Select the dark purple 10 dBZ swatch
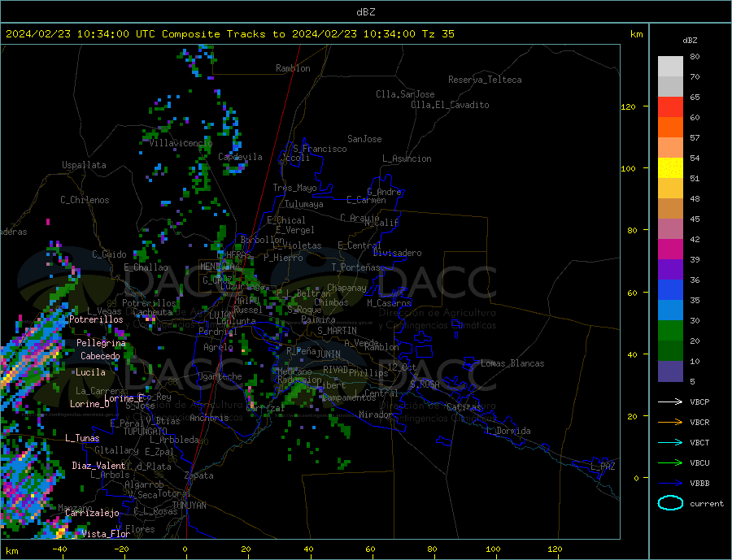The width and height of the screenshot is (732, 560). (670, 371)
